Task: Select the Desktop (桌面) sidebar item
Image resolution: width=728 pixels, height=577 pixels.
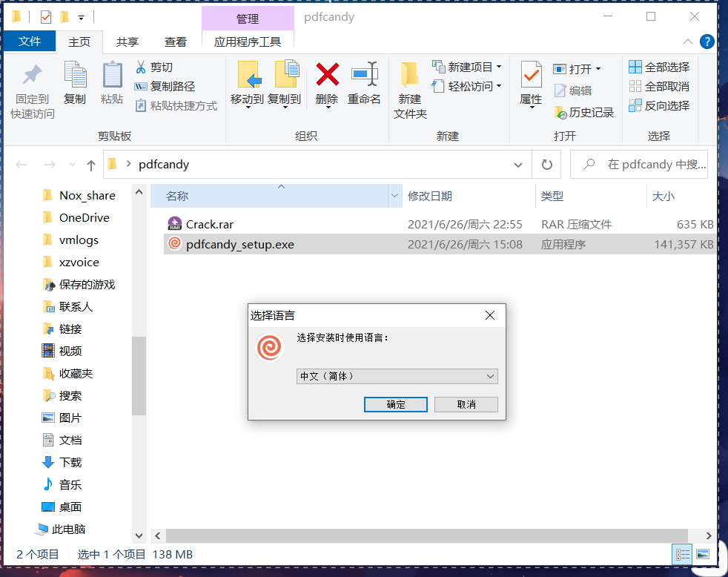Action: point(62,507)
